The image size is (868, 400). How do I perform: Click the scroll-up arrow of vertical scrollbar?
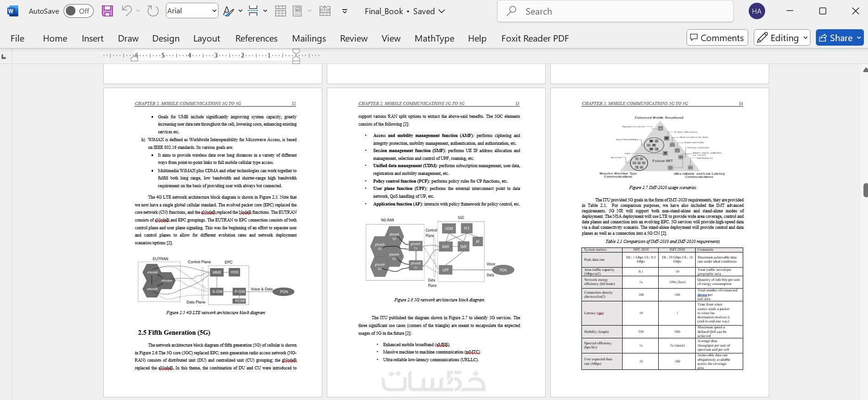pos(865,70)
